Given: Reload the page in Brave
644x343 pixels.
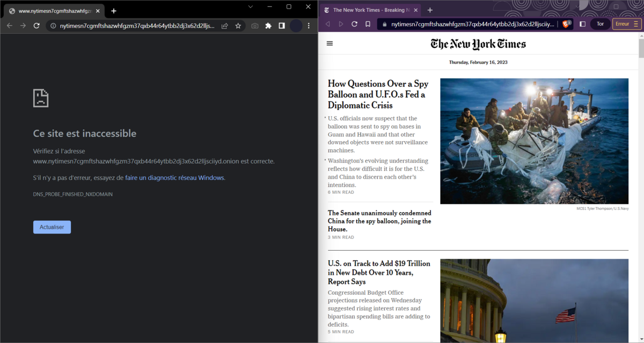Looking at the screenshot, I should point(354,24).
